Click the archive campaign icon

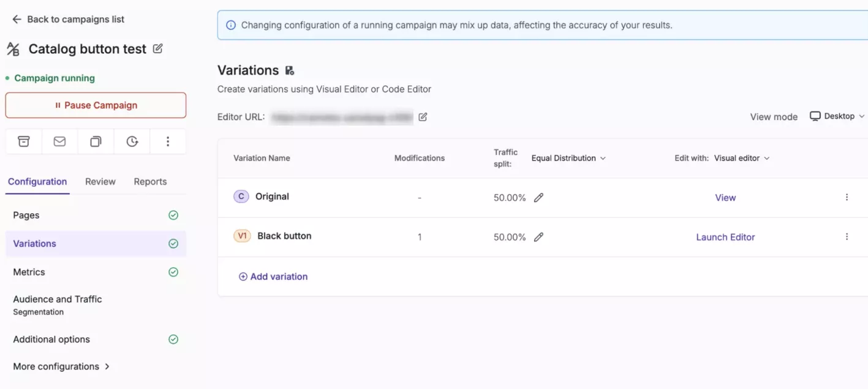(x=23, y=142)
